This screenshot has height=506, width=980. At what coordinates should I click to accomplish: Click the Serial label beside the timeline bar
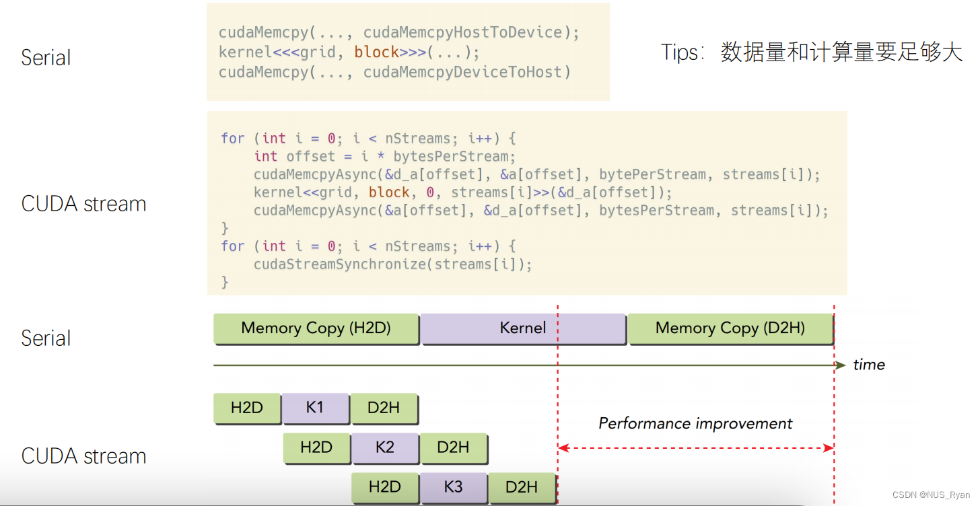[46, 338]
